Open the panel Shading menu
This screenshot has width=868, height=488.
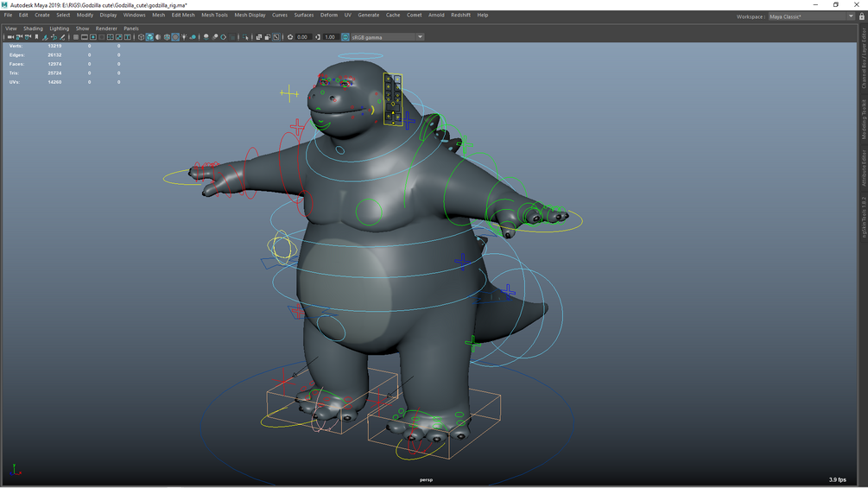coord(33,29)
